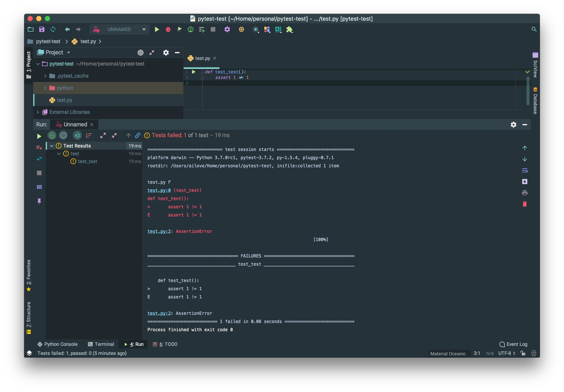Toggle Show Ignored tests filter
The image size is (564, 392).
(63, 135)
